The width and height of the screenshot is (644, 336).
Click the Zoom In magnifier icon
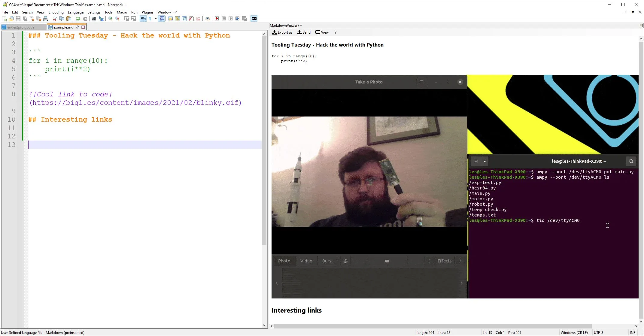click(x=111, y=19)
